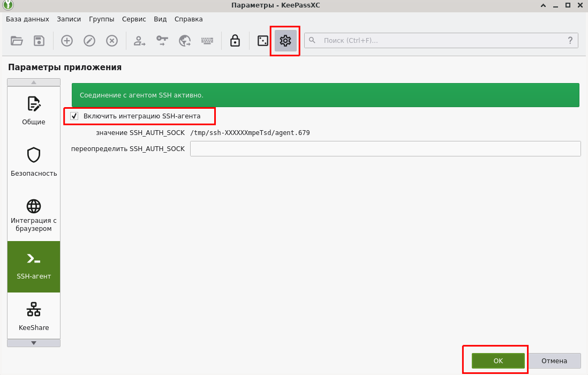Open the Группы menu
This screenshot has height=375, width=588.
tap(102, 19)
